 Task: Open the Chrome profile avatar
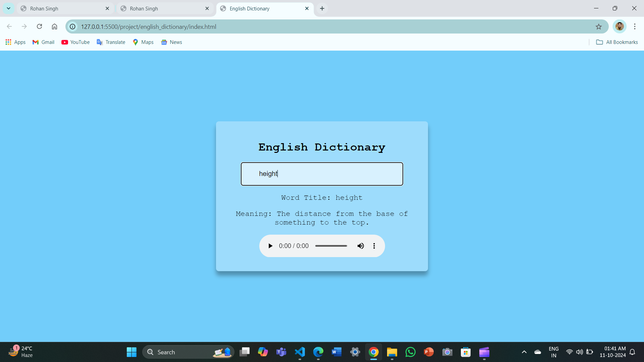[619, 26]
